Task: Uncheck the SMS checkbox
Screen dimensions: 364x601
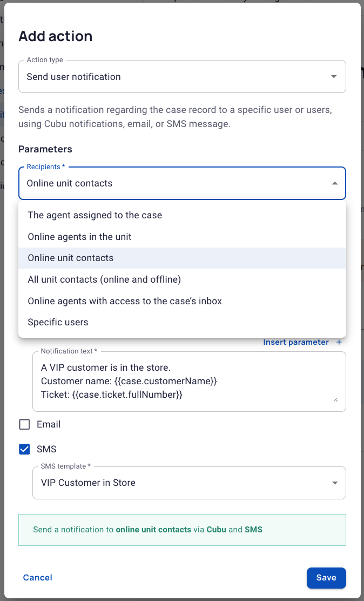Action: click(x=24, y=449)
